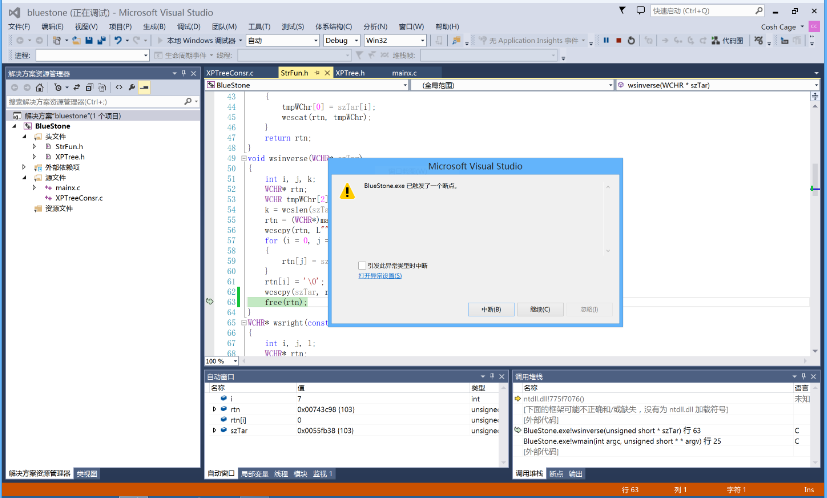Click the Save icon in toolbar

[x=89, y=40]
